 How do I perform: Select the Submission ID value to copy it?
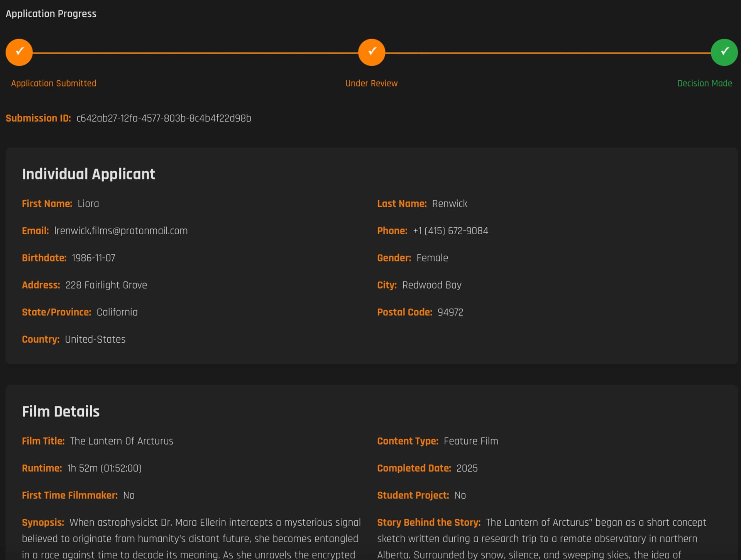coord(164,118)
